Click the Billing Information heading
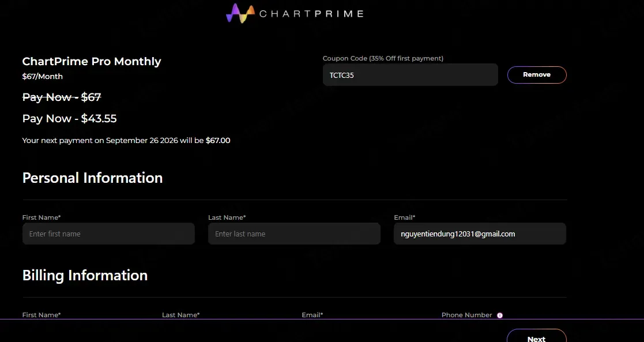This screenshot has height=342, width=644. [x=85, y=276]
